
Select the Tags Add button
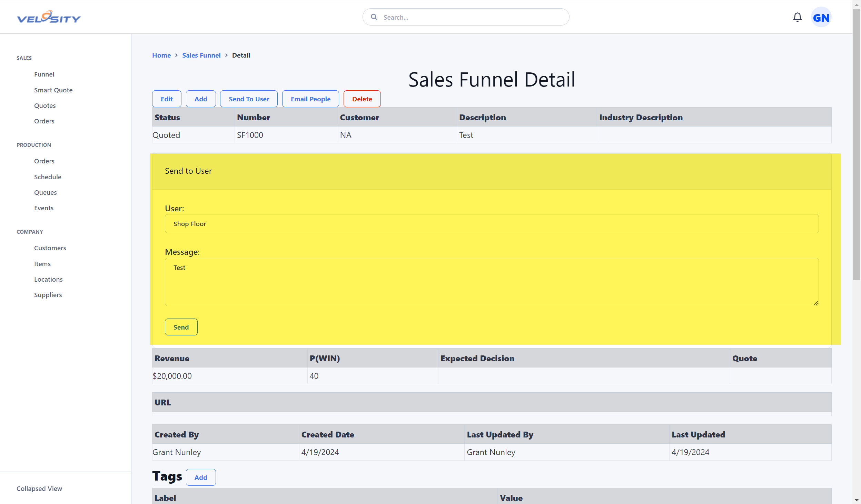tap(200, 477)
